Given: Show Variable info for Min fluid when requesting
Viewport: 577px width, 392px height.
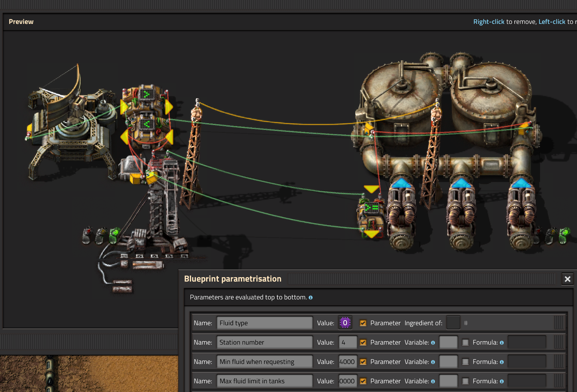Looking at the screenshot, I should tap(433, 362).
